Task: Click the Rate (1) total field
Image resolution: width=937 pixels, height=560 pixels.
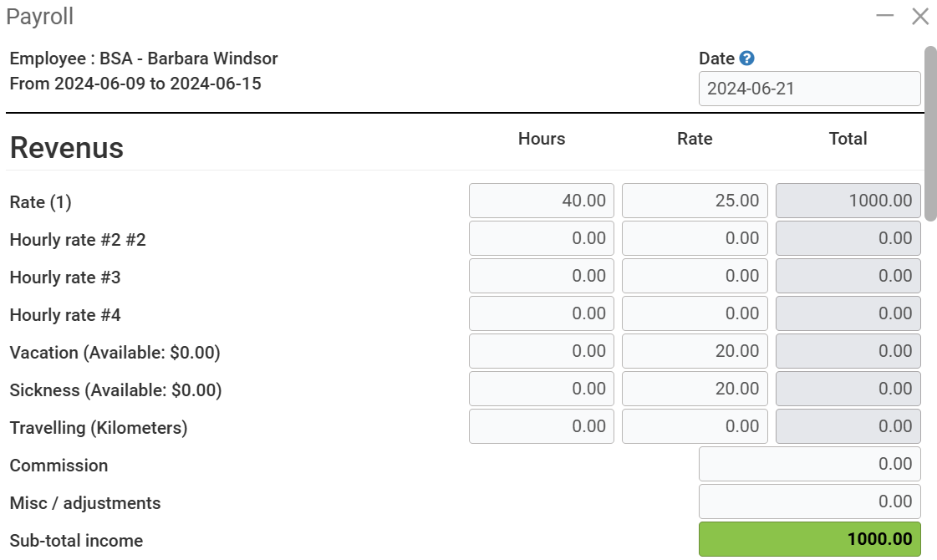Action: pyautogui.click(x=848, y=201)
